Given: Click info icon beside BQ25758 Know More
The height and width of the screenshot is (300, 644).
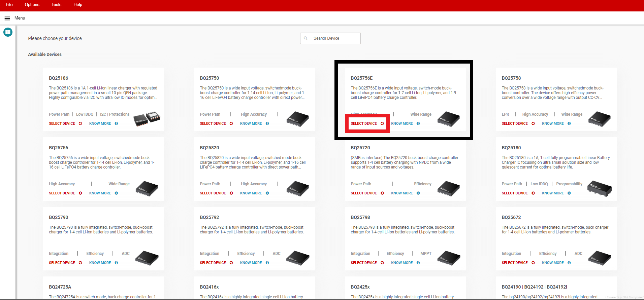Looking at the screenshot, I should 569,124.
